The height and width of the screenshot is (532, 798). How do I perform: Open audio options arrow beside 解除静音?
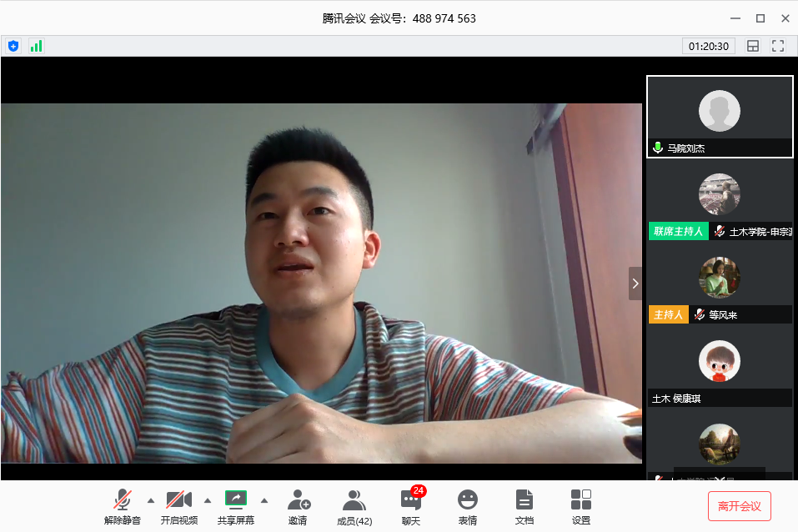coord(151,501)
